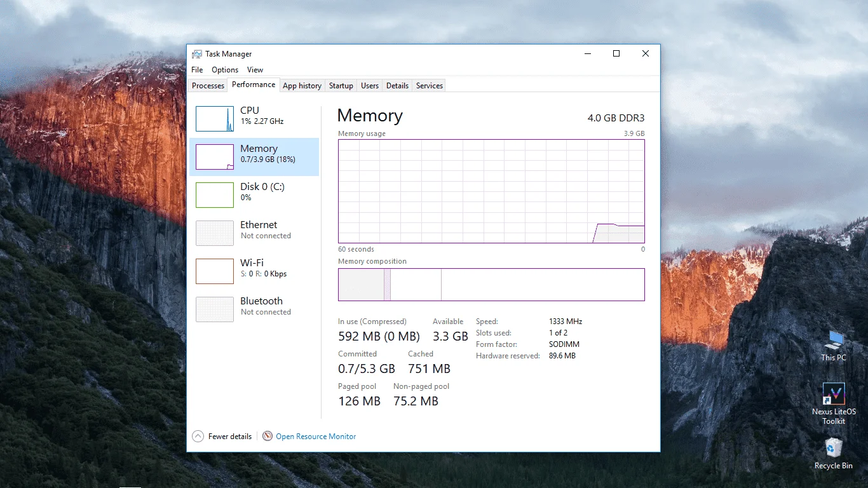868x488 pixels.
Task: Click the Task Manager title bar icon
Action: [197, 54]
